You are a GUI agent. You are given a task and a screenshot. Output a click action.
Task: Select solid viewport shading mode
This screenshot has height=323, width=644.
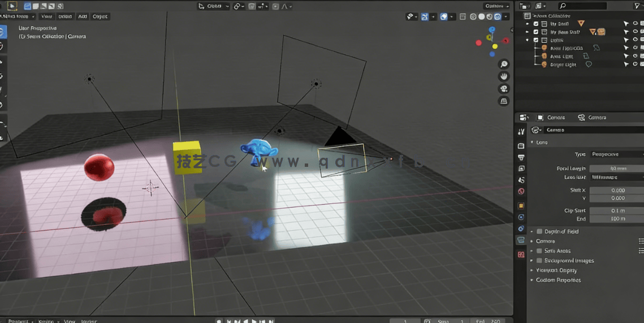(481, 17)
